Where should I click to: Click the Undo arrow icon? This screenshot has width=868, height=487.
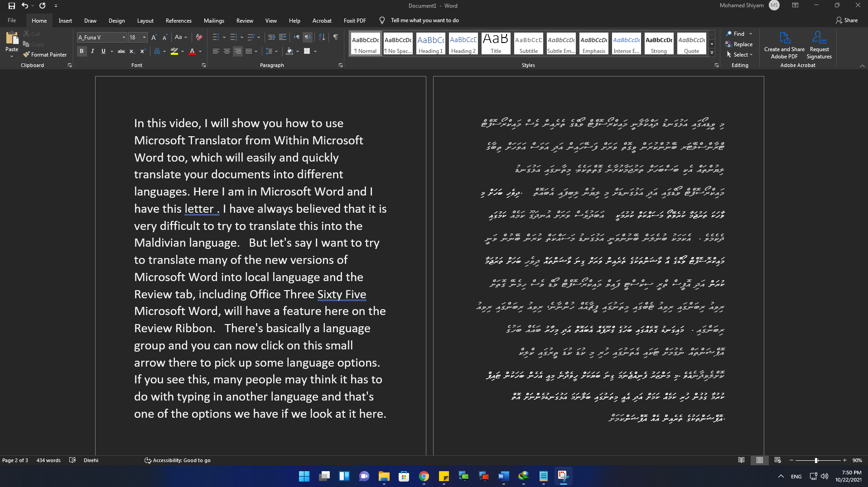(x=25, y=6)
